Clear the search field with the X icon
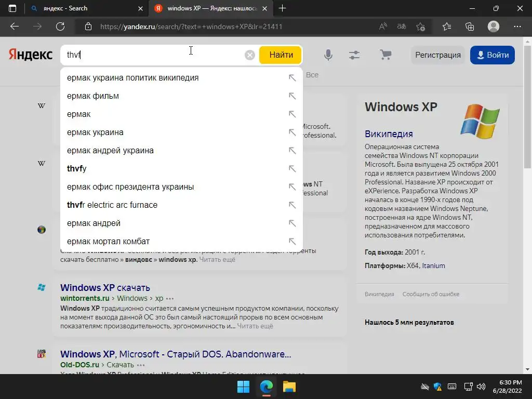The image size is (532, 399). point(250,55)
